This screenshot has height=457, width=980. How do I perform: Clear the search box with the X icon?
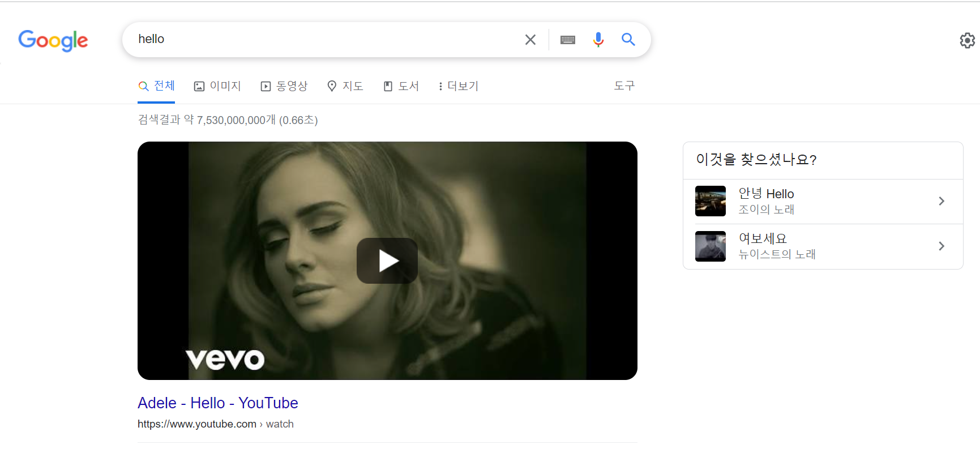pyautogui.click(x=530, y=40)
